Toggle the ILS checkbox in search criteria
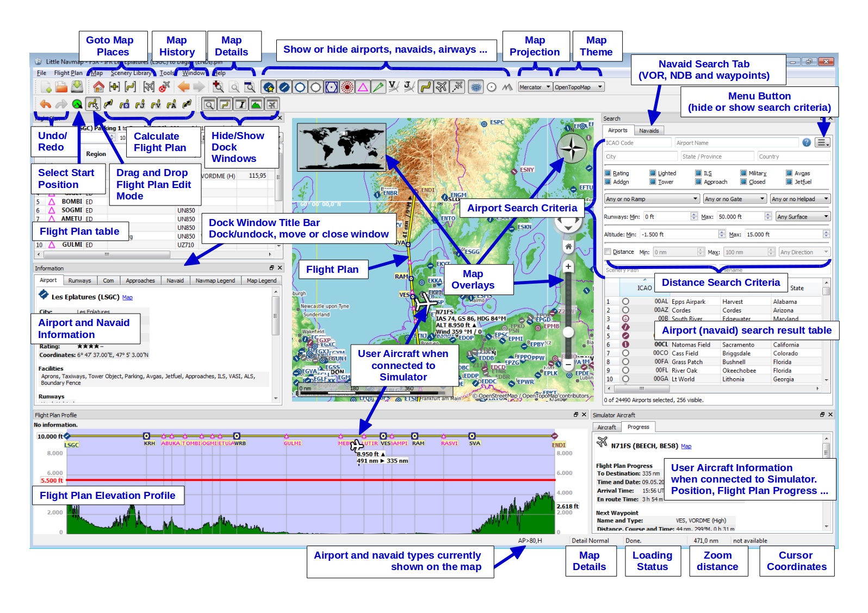The height and width of the screenshot is (613, 868). (x=698, y=173)
